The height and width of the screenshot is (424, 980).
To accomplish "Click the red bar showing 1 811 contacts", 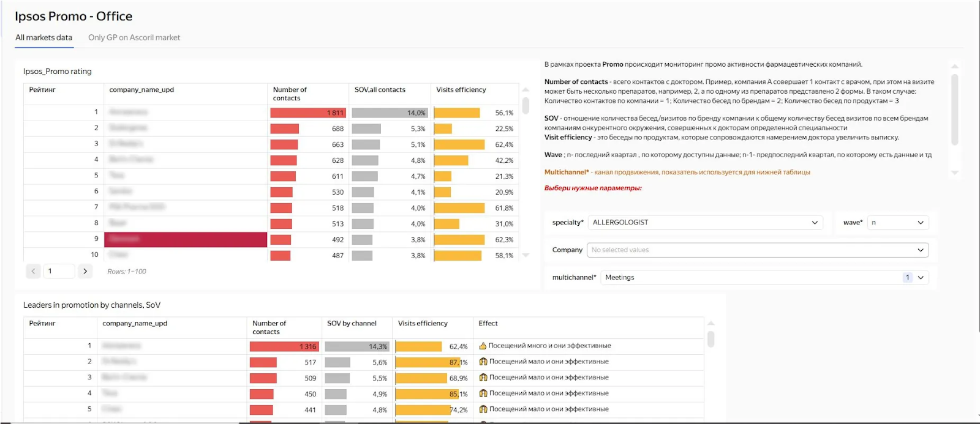I will 308,113.
